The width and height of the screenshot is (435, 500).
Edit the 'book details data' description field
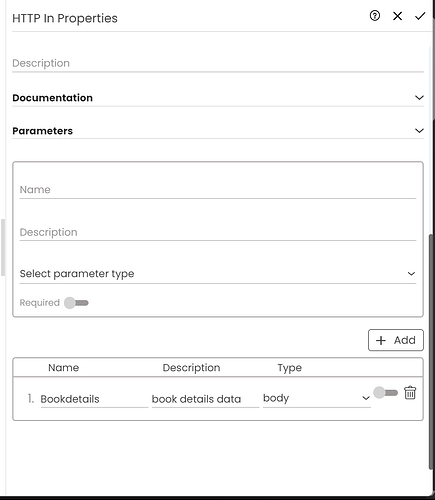[x=205, y=399]
